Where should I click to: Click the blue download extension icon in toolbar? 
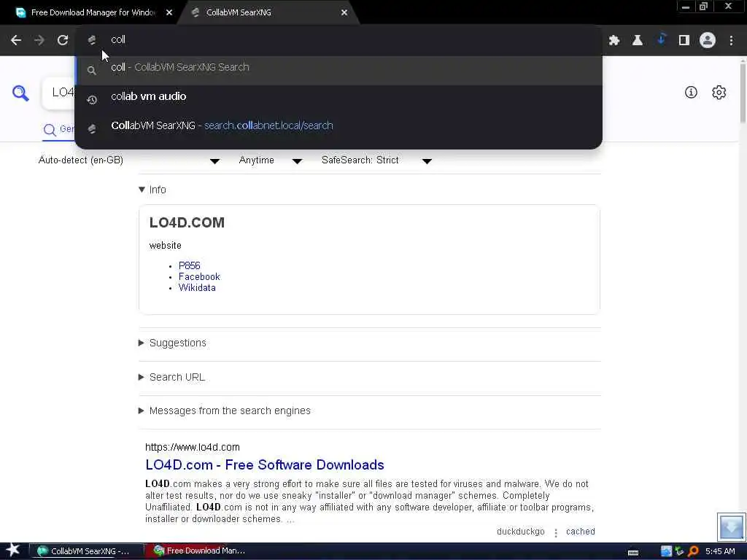[x=661, y=39]
